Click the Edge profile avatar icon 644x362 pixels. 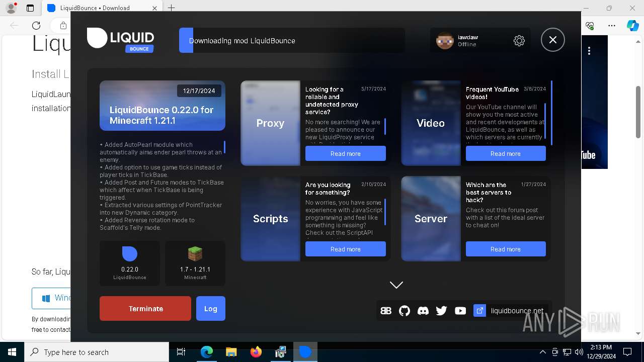[x=11, y=8]
